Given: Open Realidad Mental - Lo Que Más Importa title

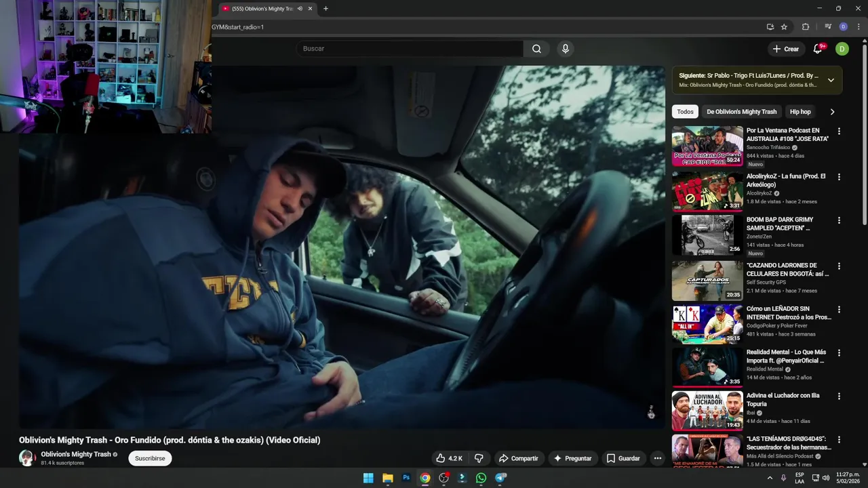Looking at the screenshot, I should tap(787, 357).
